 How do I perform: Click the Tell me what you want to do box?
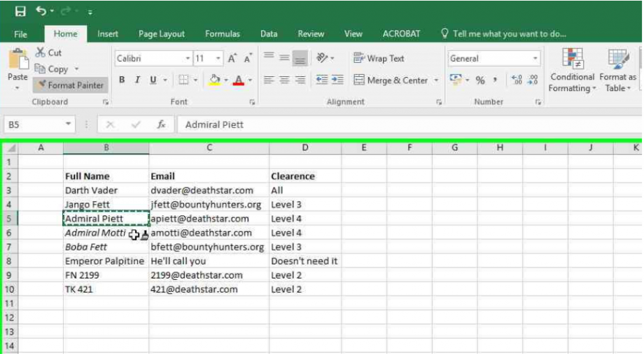(504, 34)
